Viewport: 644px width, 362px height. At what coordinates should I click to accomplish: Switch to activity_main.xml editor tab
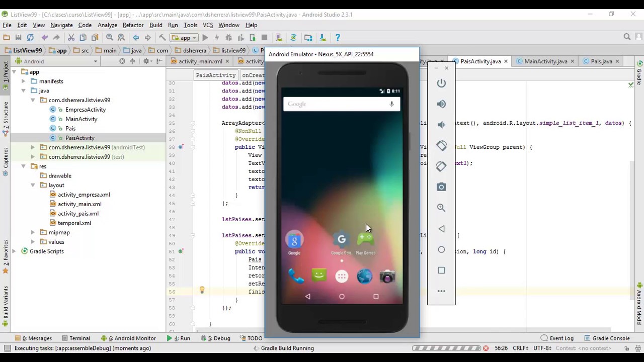(200, 61)
